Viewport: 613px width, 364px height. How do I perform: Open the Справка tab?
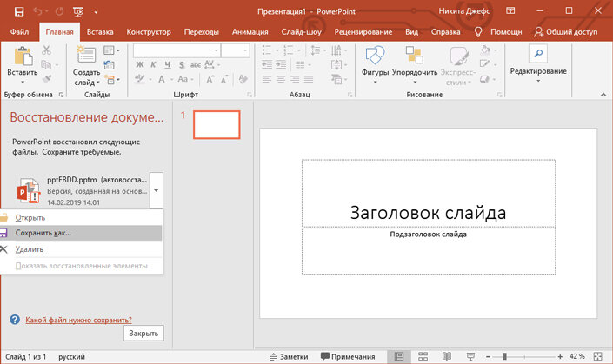(445, 32)
